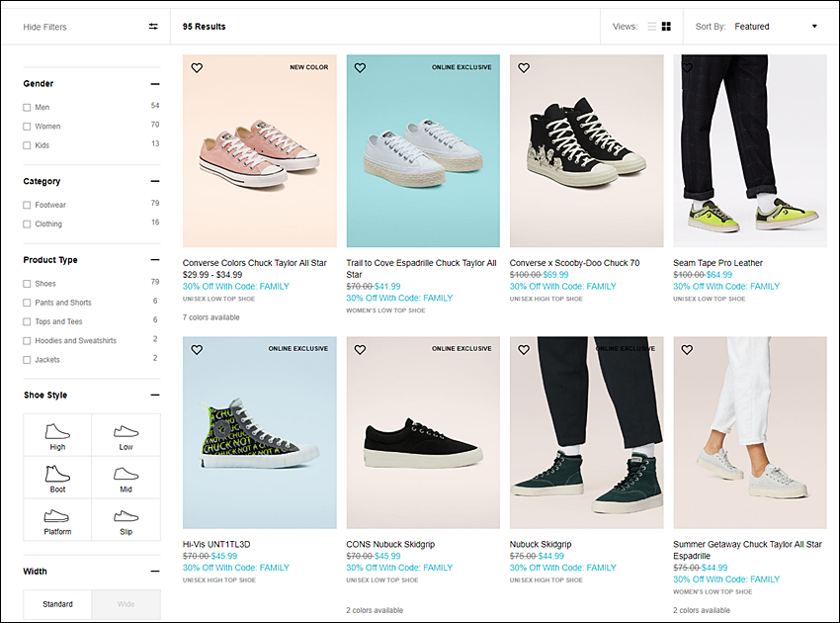Collapse the Category filter section
This screenshot has height=623, width=840.
(x=155, y=181)
